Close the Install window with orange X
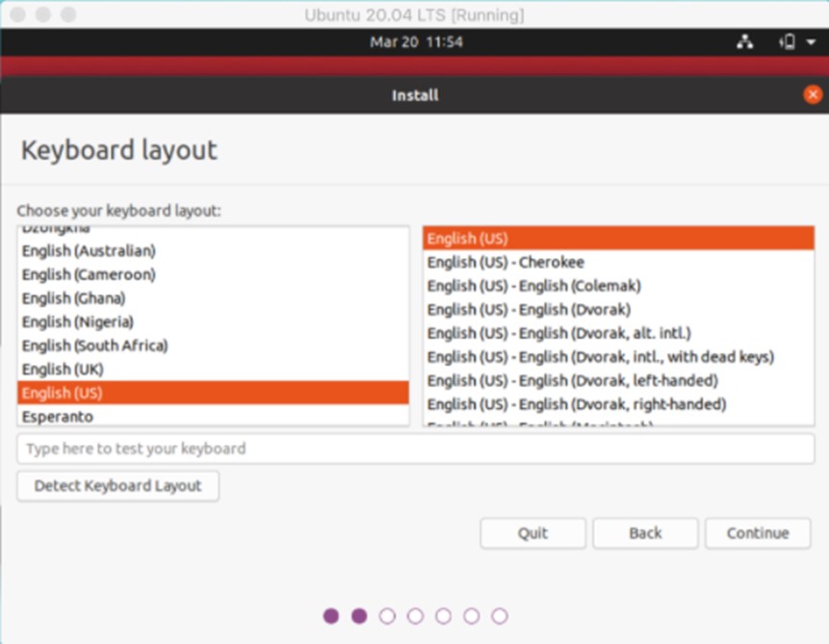Viewport: 829px width, 644px height. [813, 94]
